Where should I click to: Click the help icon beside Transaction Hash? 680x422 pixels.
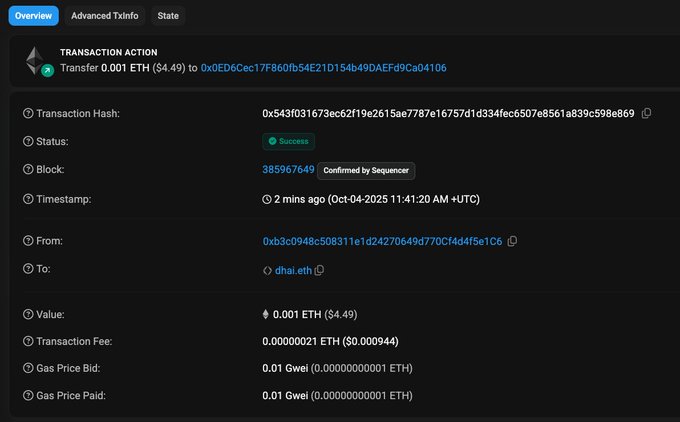point(28,114)
